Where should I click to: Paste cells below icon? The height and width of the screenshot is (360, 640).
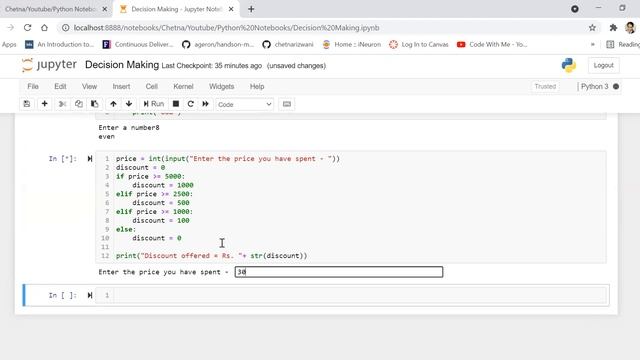coord(94,104)
